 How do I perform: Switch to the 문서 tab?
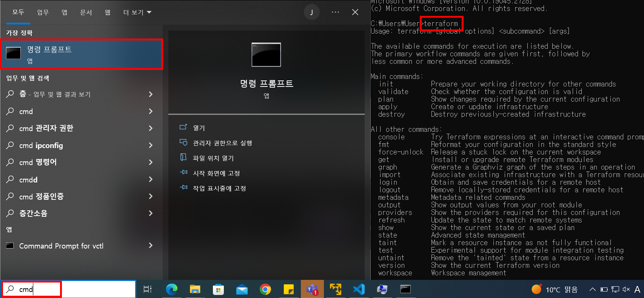click(x=86, y=12)
